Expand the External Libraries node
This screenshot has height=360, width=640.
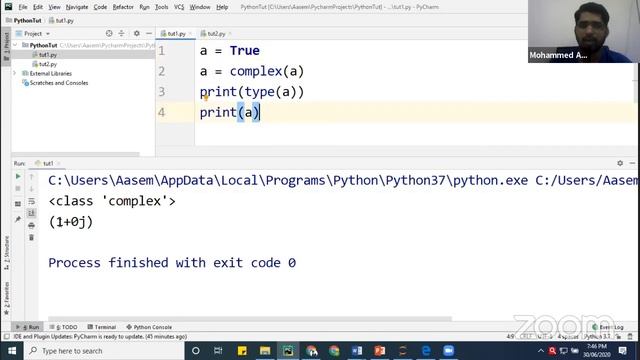click(15, 73)
